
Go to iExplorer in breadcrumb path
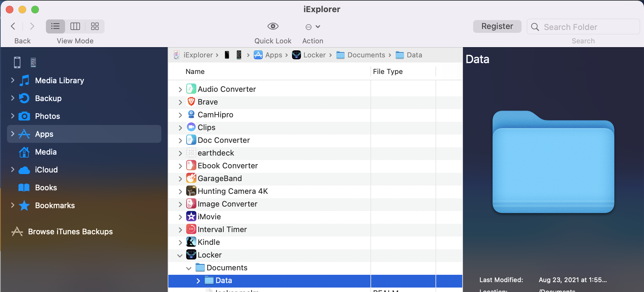click(x=198, y=55)
